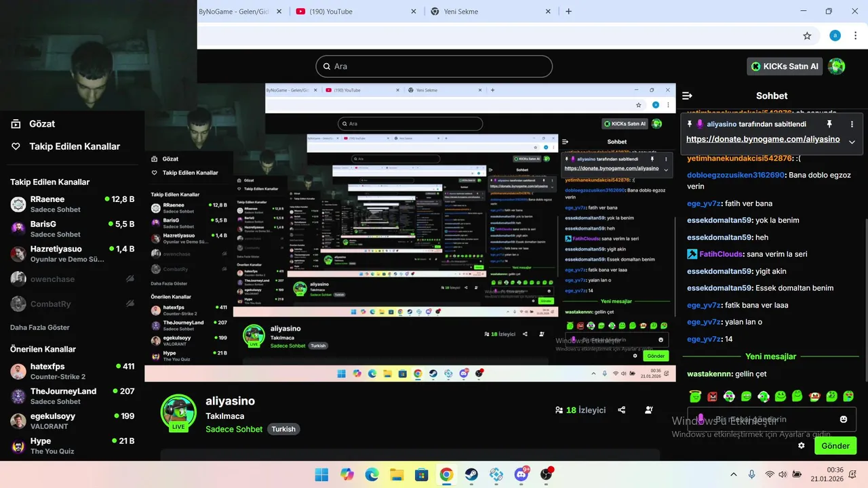Open Hype The You Quiz channel
868x488 pixels.
point(72,445)
